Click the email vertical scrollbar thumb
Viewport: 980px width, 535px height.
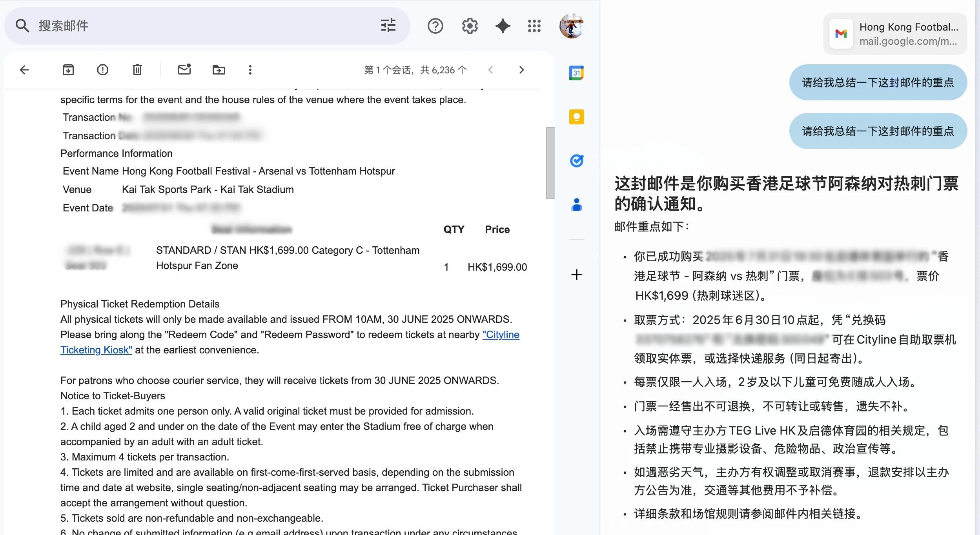(550, 163)
